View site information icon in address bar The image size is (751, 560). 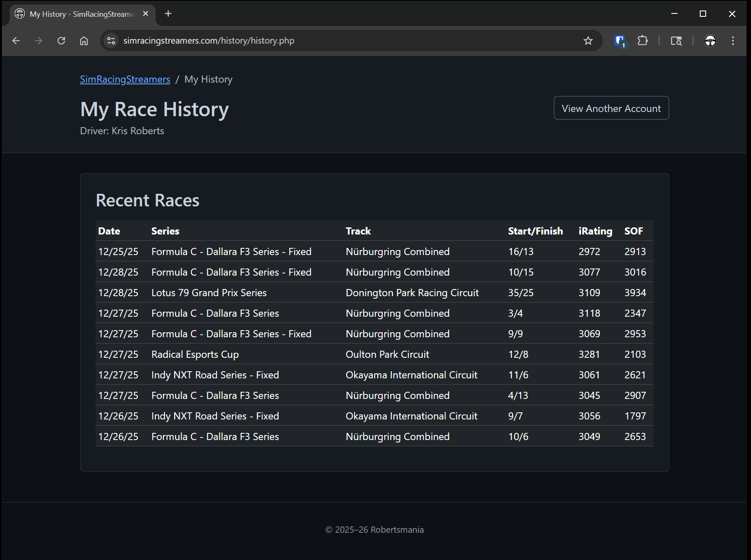111,41
